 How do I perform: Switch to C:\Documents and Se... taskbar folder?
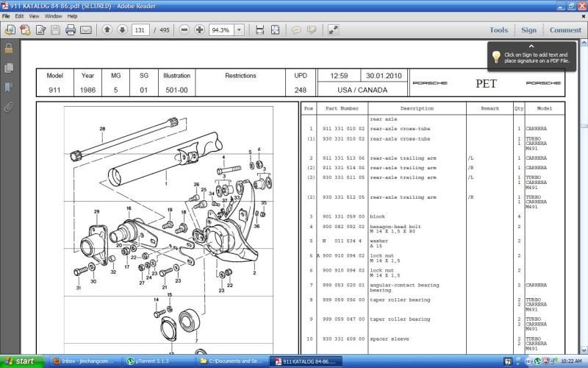pos(231,361)
